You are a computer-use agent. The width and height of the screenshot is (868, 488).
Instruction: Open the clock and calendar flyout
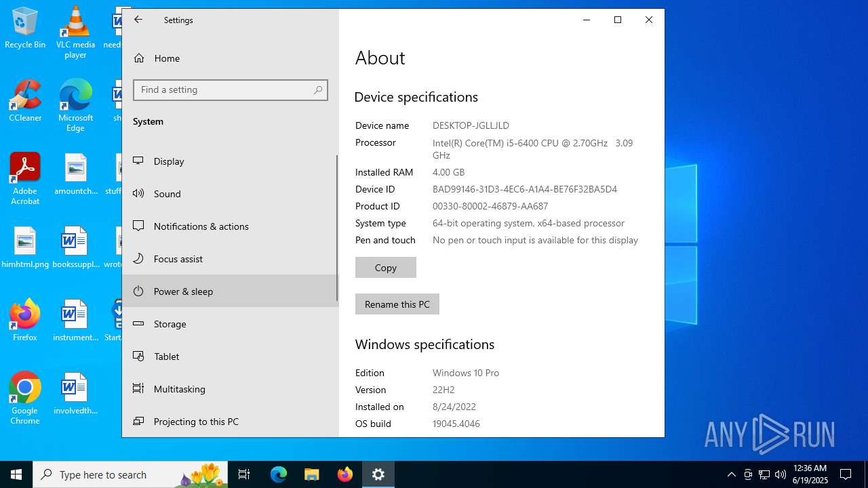point(810,474)
